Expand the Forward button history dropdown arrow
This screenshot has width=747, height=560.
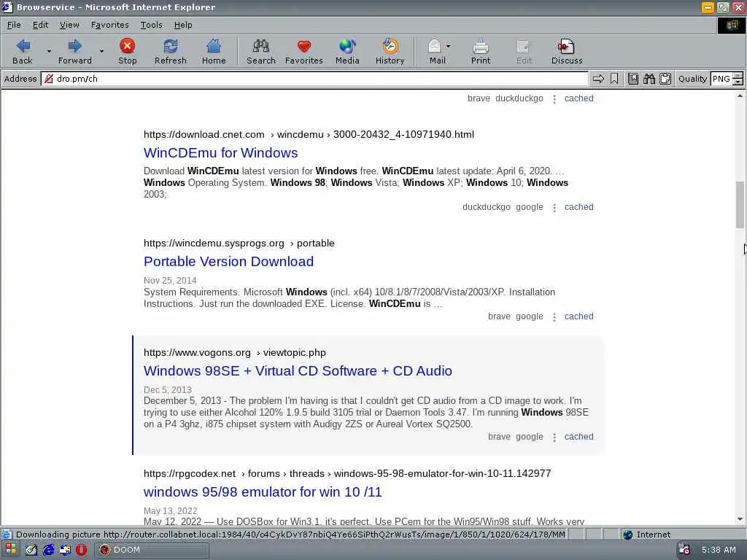click(x=101, y=51)
